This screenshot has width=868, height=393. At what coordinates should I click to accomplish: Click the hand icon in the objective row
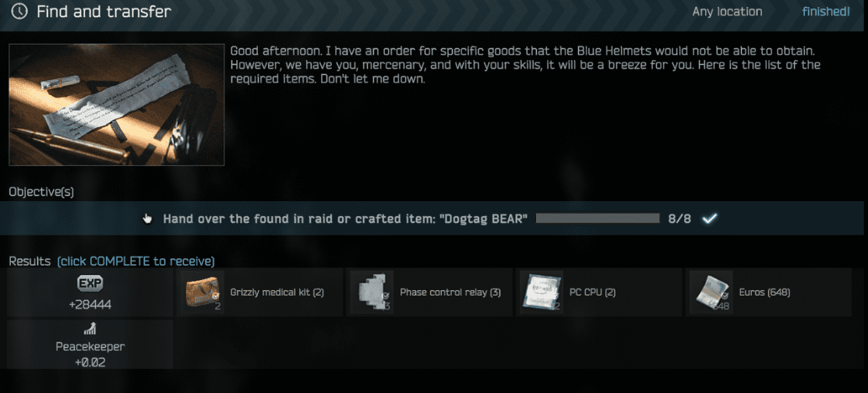click(147, 218)
